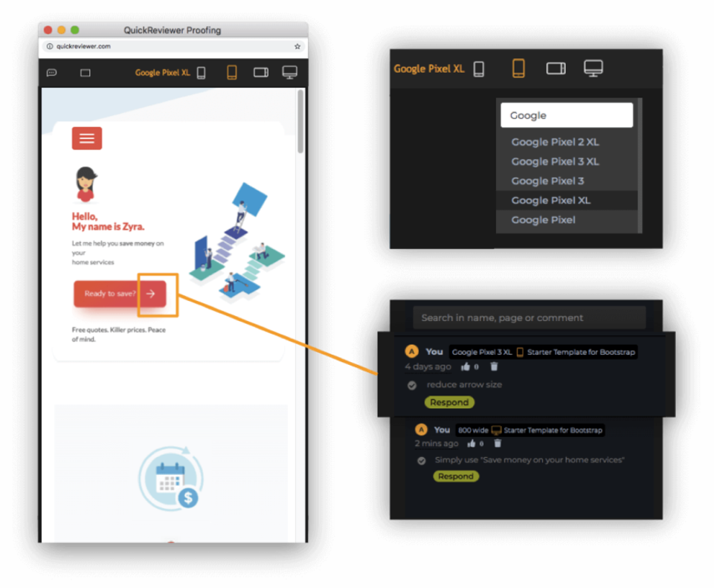The height and width of the screenshot is (588, 714).
Task: Focus the "Search in name, page or comment" field
Action: point(529,317)
